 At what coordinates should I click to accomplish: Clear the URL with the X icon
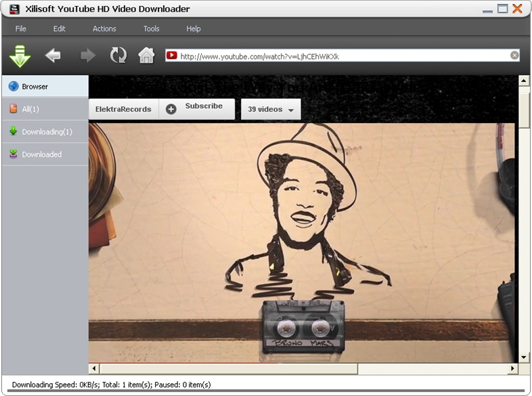coord(514,56)
